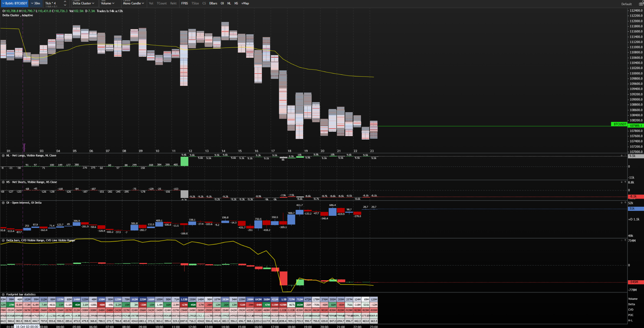Click the O 110,708.8 open price readout
Viewport: 644px width, 328px height.
pos(10,11)
